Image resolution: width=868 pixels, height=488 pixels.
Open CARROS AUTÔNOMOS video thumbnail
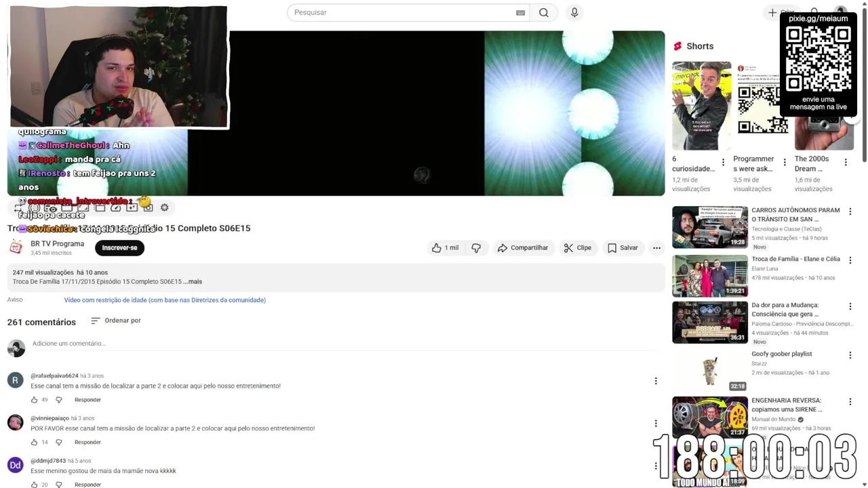(x=710, y=227)
